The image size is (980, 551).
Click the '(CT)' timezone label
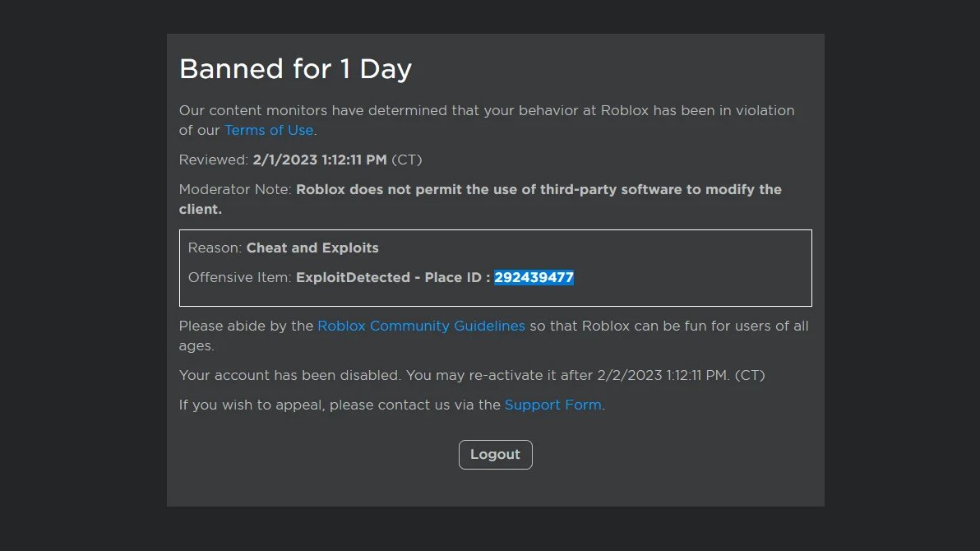409,160
